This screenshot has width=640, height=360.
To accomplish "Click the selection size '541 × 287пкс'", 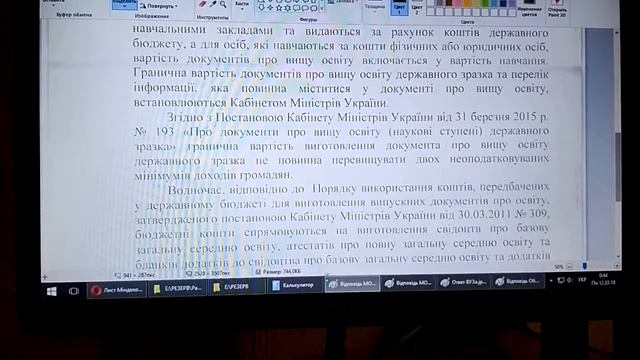I will coord(139,275).
